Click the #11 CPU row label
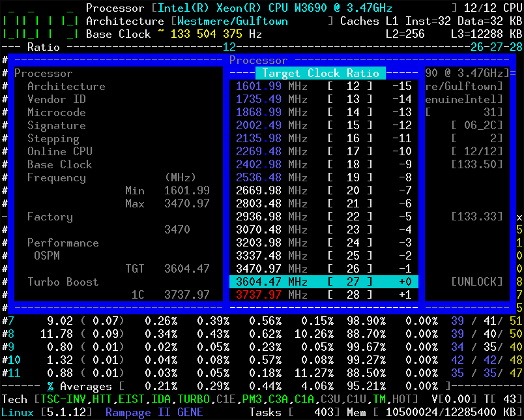This screenshot has height=420, width=524. click(11, 373)
